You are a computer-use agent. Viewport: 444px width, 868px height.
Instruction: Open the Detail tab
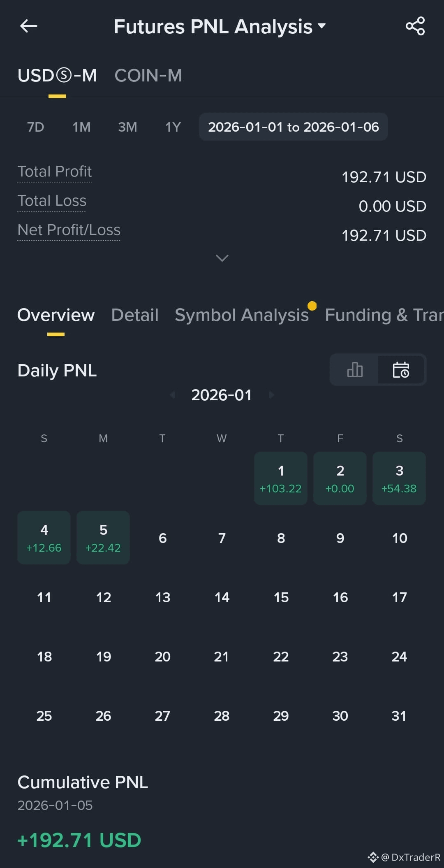(135, 315)
